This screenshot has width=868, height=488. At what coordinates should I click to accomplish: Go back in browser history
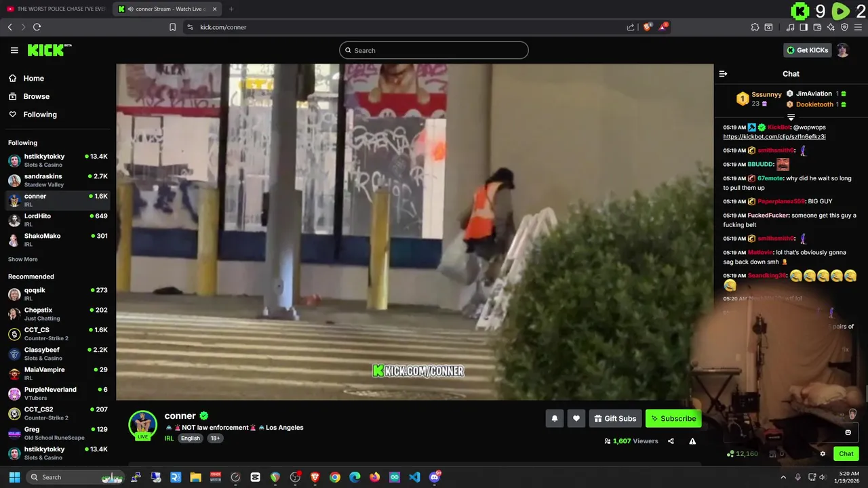[x=9, y=27]
